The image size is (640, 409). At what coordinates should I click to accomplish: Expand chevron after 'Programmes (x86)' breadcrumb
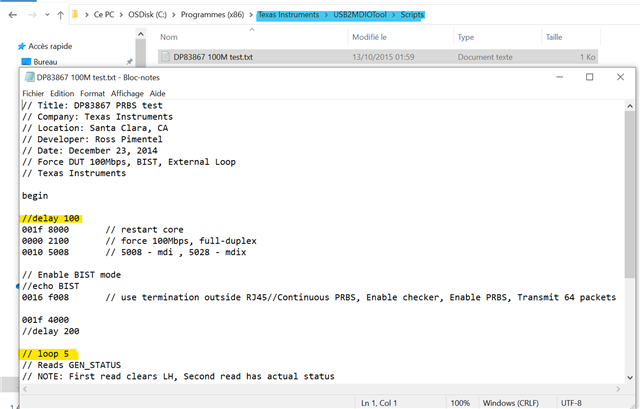pyautogui.click(x=251, y=15)
